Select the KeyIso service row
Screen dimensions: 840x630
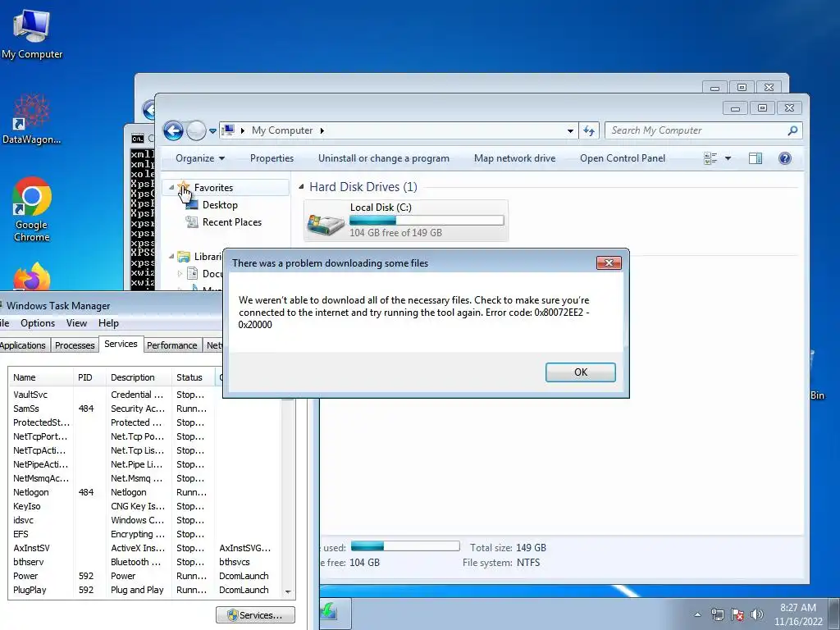pyautogui.click(x=144, y=505)
